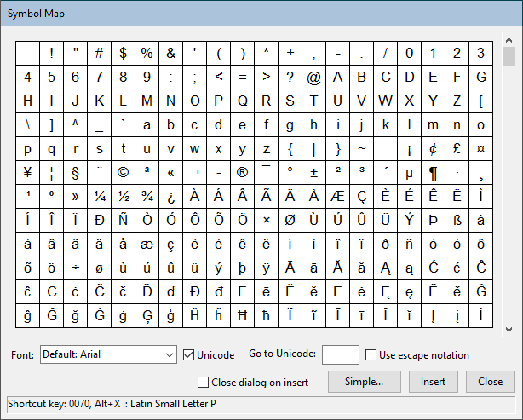Viewport: 523px width, 420px height.
Task: Uncheck the Unicode checkbox
Action: pyautogui.click(x=189, y=354)
